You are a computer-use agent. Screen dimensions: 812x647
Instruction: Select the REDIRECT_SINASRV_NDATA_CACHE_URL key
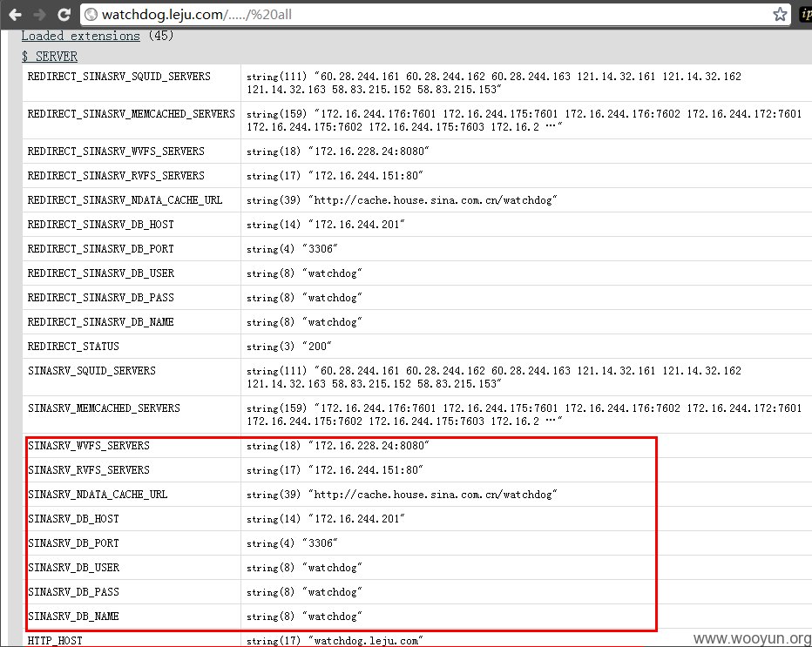125,200
